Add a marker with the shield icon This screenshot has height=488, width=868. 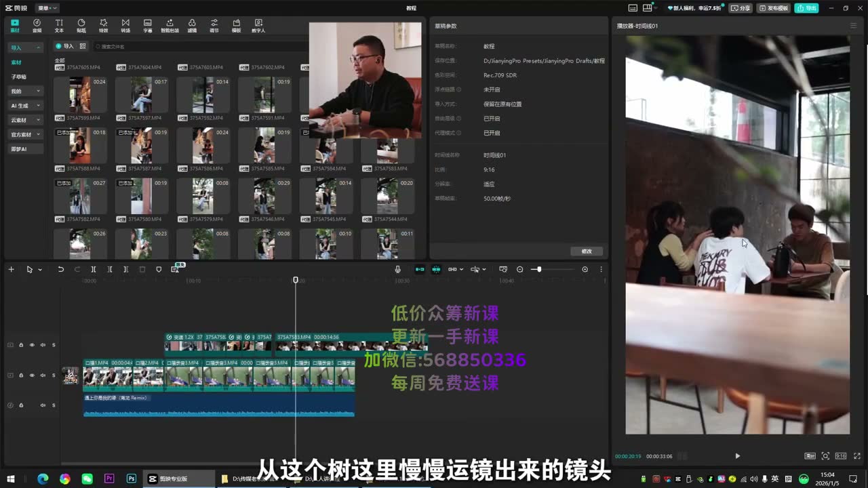click(159, 269)
